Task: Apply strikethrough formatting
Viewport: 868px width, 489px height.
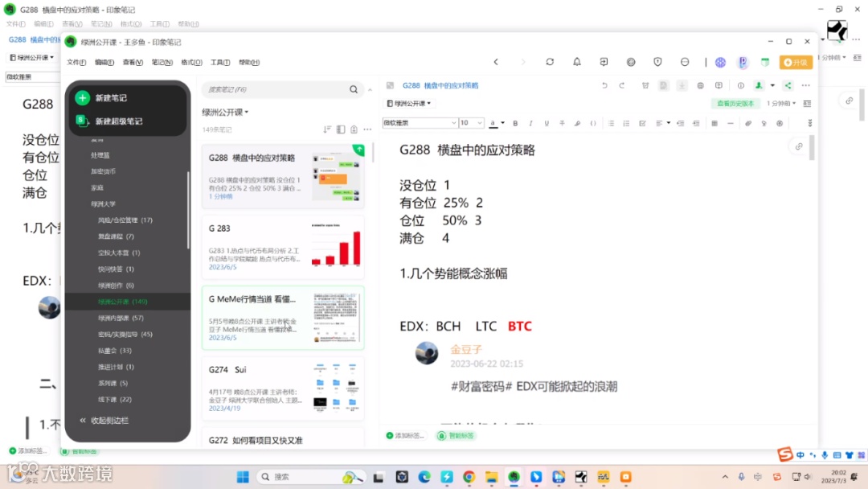Action: click(x=562, y=123)
